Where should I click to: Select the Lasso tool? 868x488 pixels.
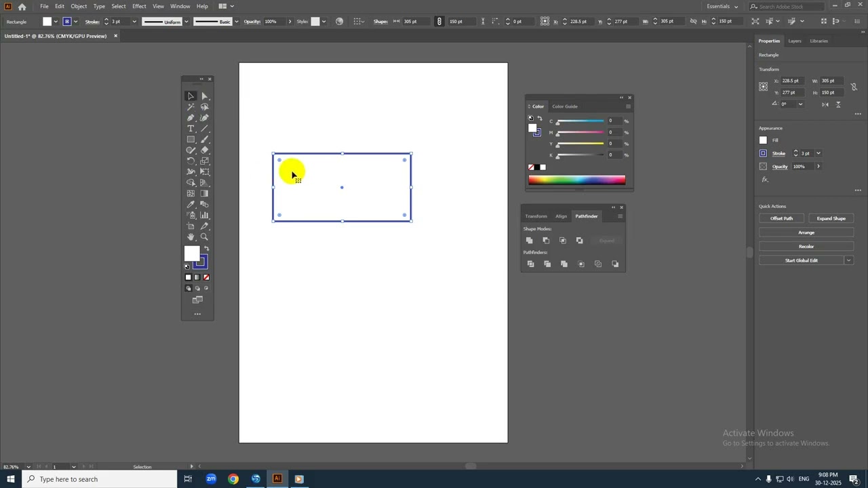click(204, 107)
